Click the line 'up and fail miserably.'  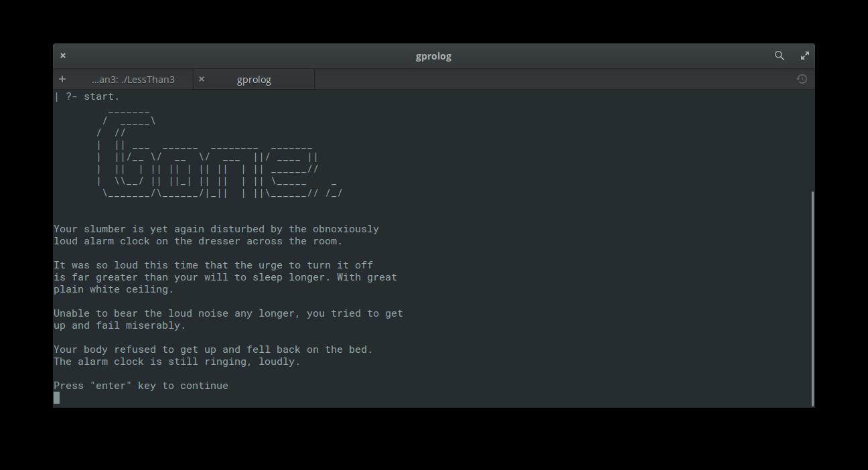pos(119,325)
